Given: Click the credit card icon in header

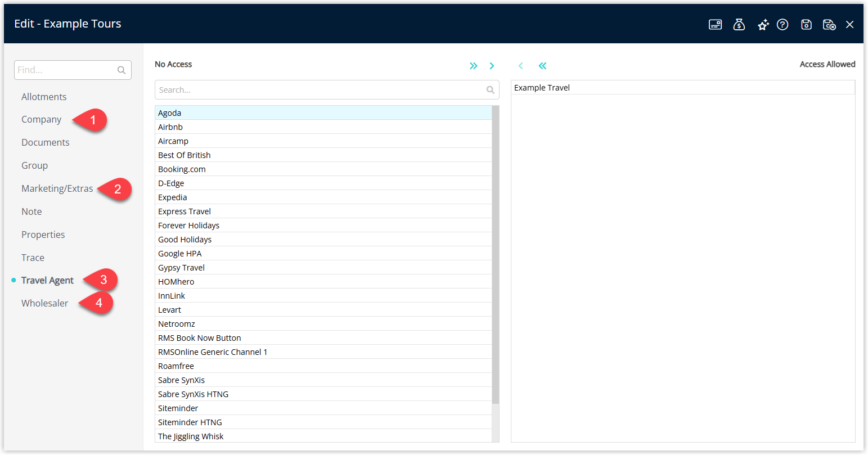Looking at the screenshot, I should (x=715, y=25).
